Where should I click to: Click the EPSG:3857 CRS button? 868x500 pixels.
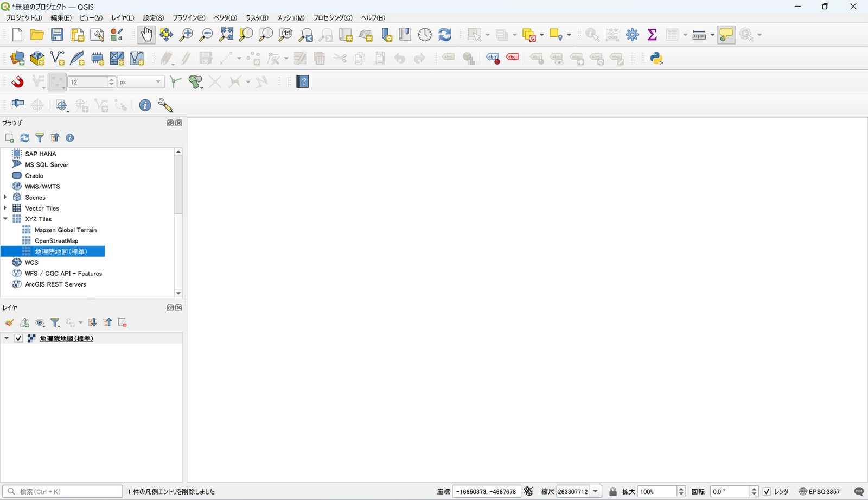coord(819,492)
